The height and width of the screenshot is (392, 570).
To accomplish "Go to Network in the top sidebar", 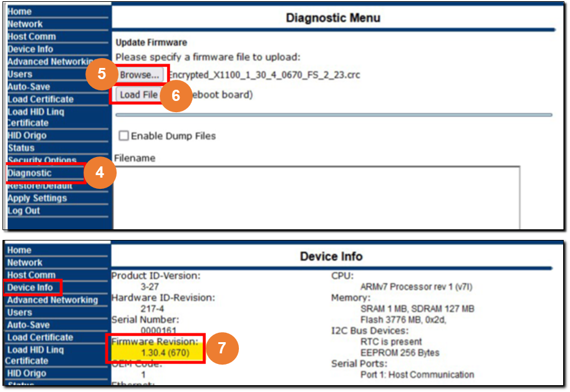I will click(25, 24).
